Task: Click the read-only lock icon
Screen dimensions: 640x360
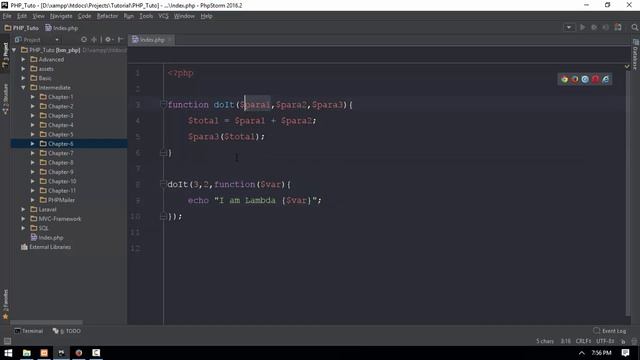Action: 623,341
